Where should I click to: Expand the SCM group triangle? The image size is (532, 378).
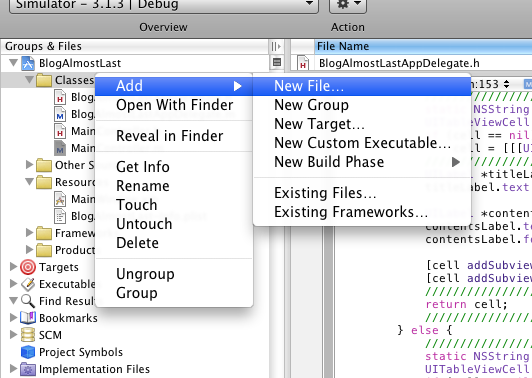14,335
